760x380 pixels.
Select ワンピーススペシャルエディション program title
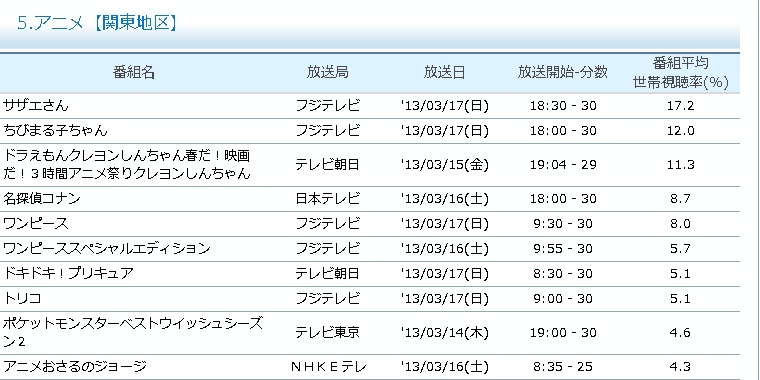(x=107, y=249)
